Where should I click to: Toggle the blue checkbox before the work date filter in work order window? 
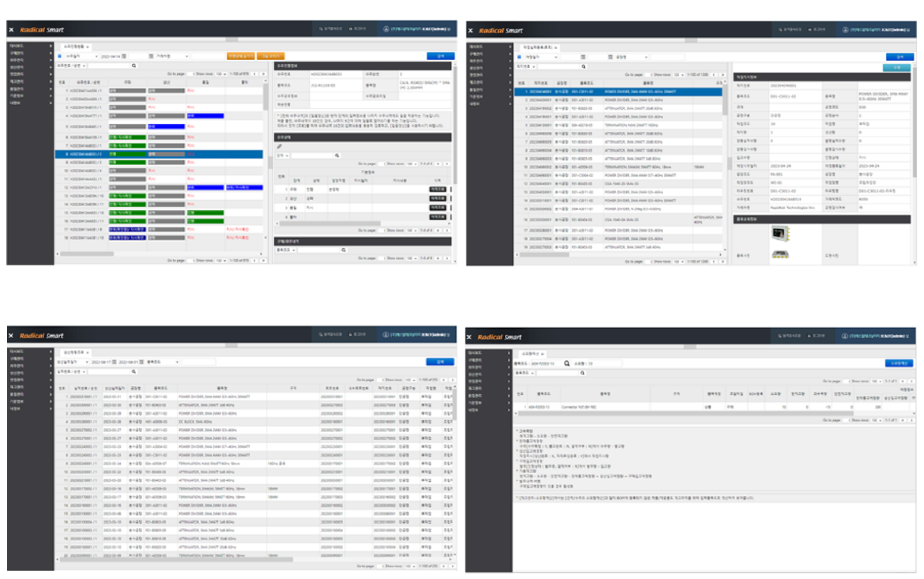point(519,57)
